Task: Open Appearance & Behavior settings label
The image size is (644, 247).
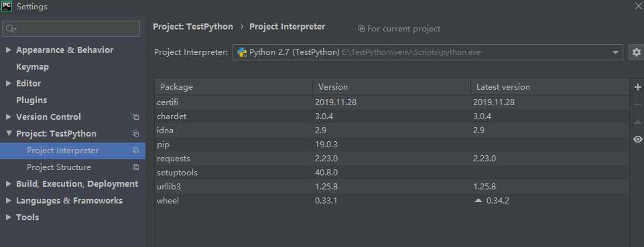Action: pos(65,50)
